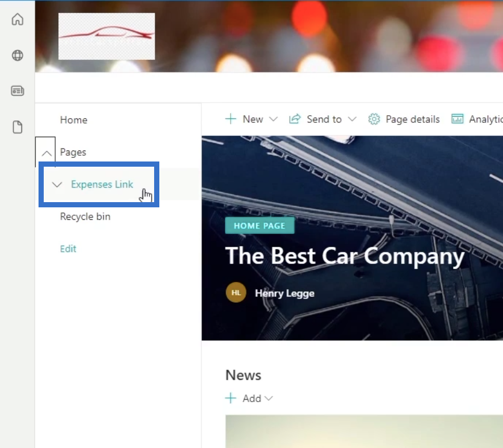503x448 pixels.
Task: Click the HL author avatar
Action: 236,293
